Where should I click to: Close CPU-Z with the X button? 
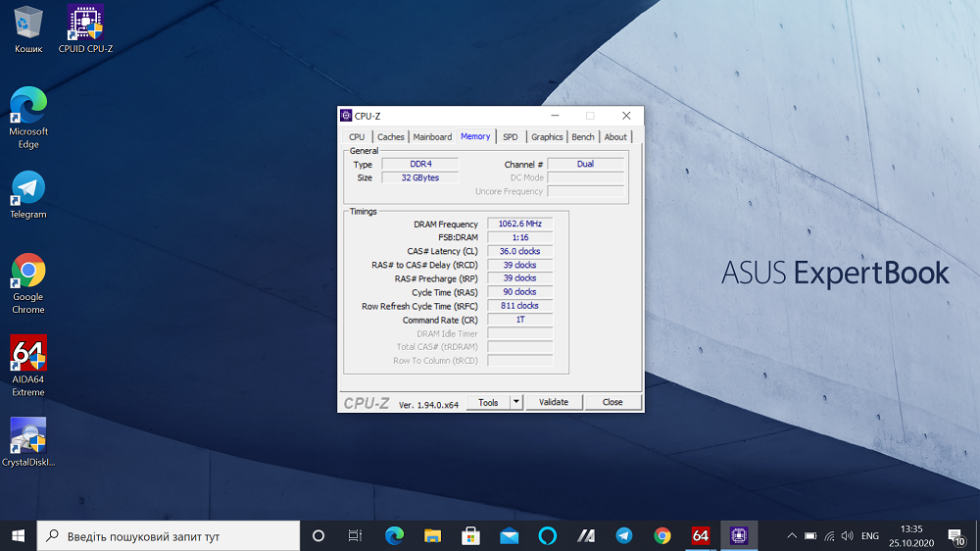pos(626,116)
